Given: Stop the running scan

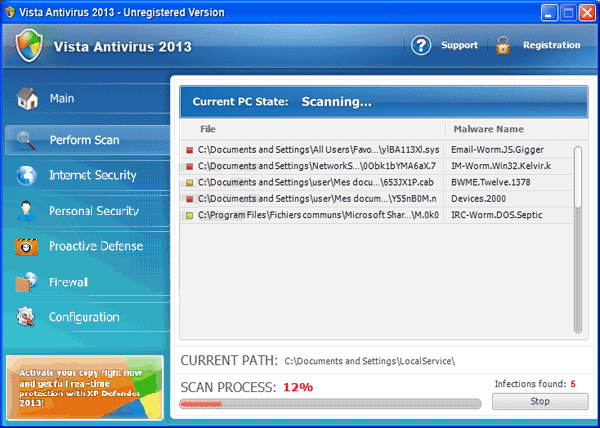Looking at the screenshot, I should tap(540, 401).
